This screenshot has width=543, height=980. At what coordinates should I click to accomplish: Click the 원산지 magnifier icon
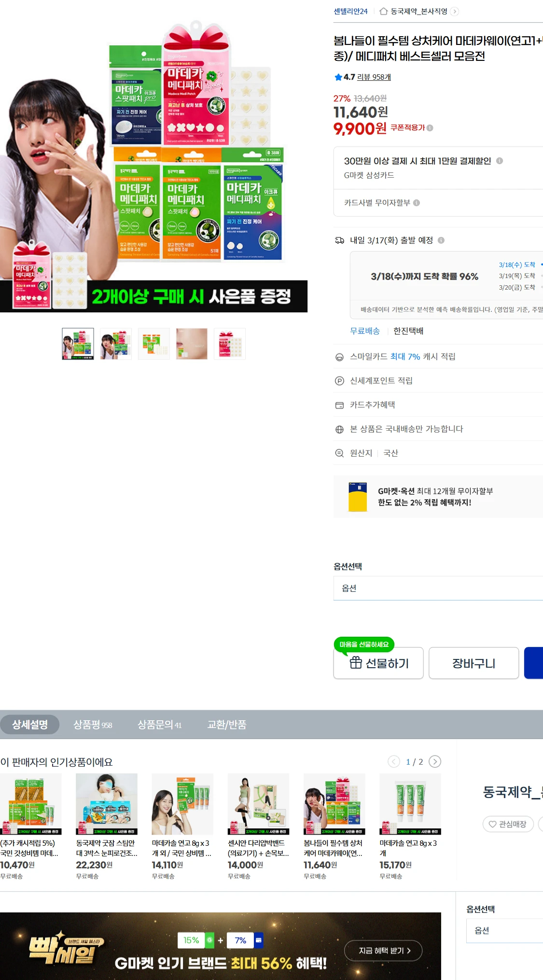click(x=339, y=453)
